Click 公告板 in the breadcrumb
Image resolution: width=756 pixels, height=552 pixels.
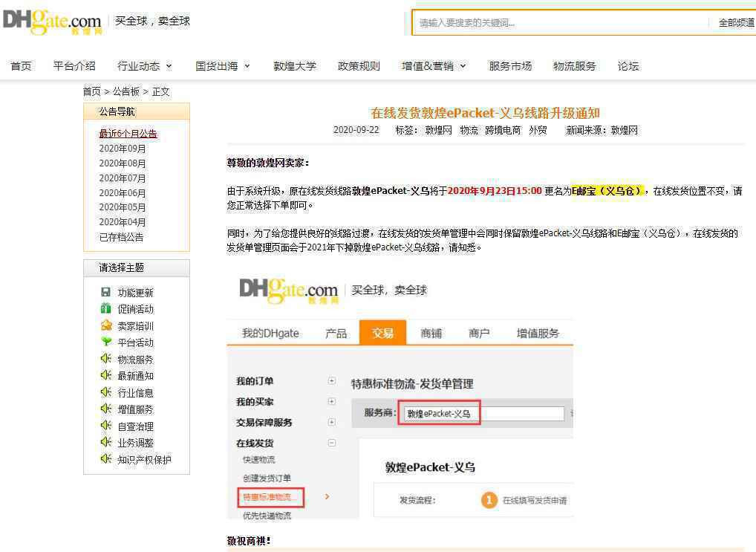(126, 91)
